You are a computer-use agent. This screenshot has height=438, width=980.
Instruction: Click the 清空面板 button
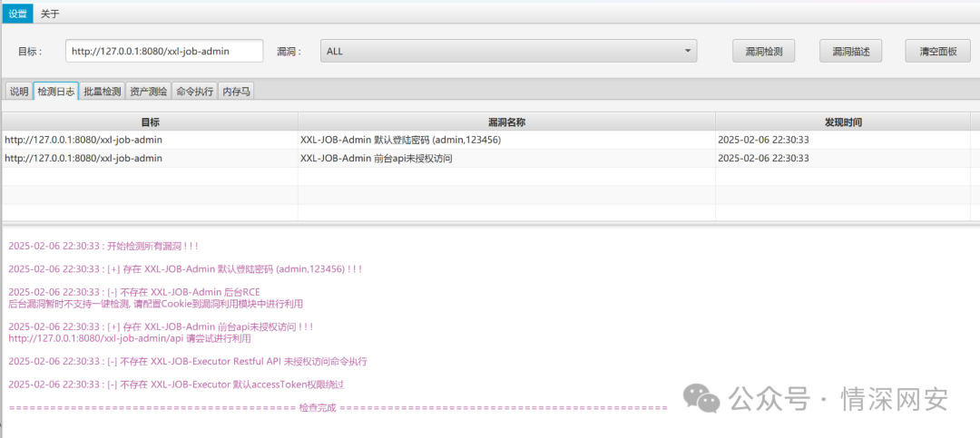point(938,51)
